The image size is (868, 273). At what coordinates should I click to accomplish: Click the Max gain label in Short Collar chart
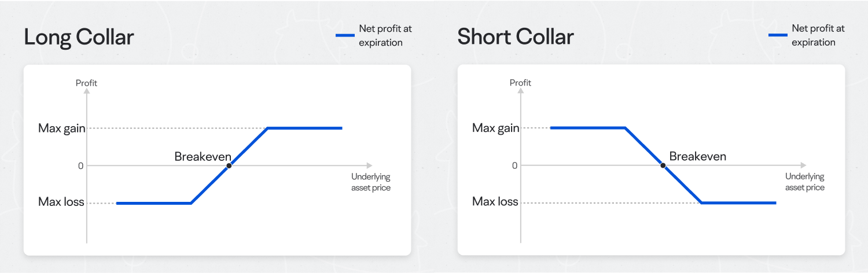(496, 128)
